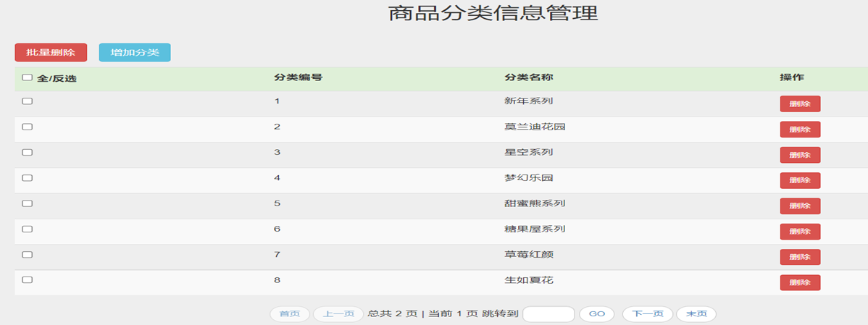Click 删除 in the 生如夏花 row
This screenshot has height=325, width=868.
(800, 282)
